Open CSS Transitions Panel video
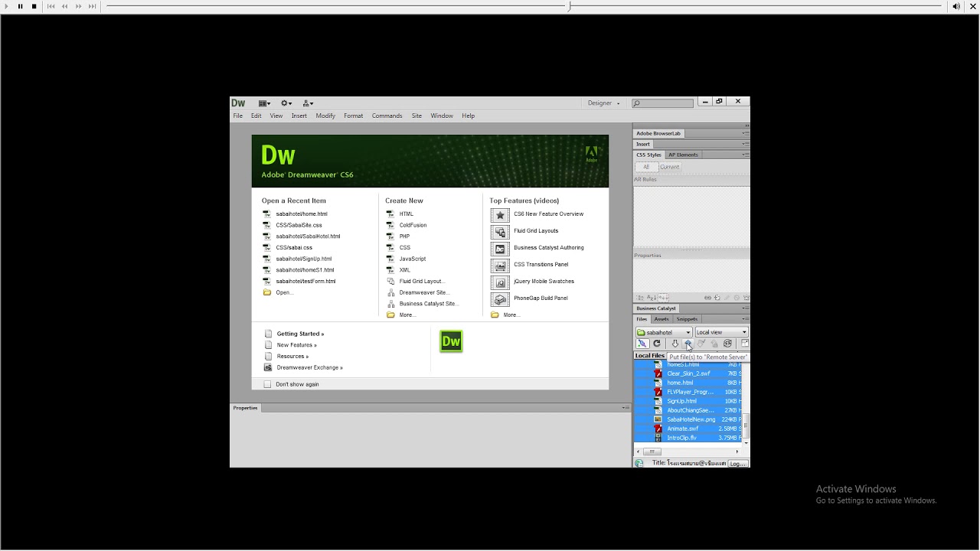This screenshot has width=980, height=551. (541, 265)
